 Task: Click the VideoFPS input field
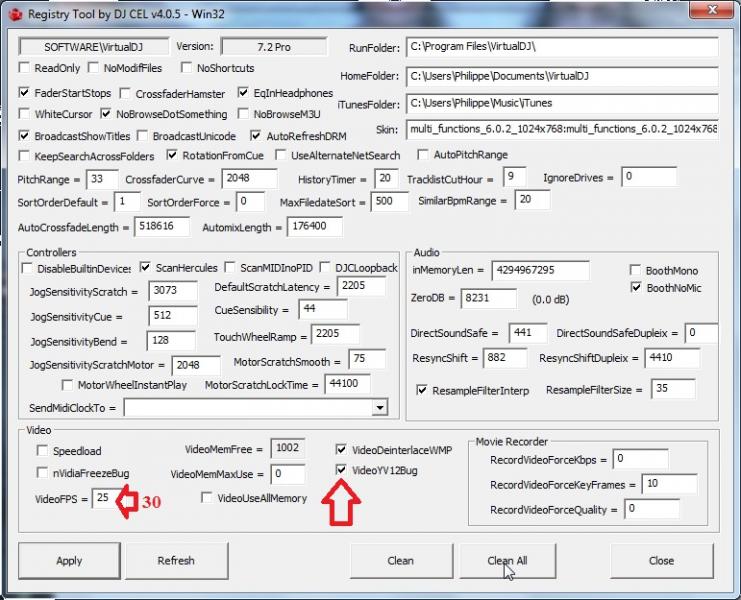[105, 498]
